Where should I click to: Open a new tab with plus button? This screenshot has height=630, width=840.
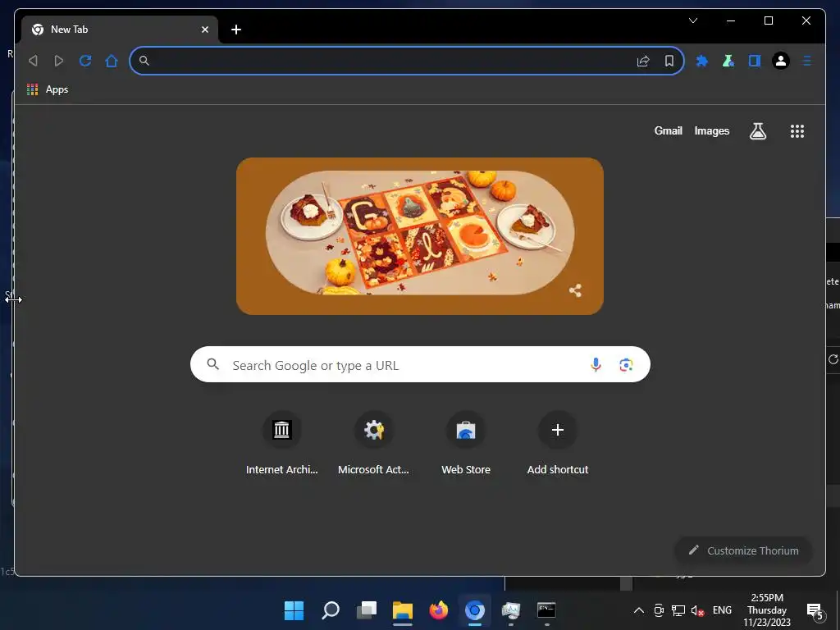pos(236,30)
